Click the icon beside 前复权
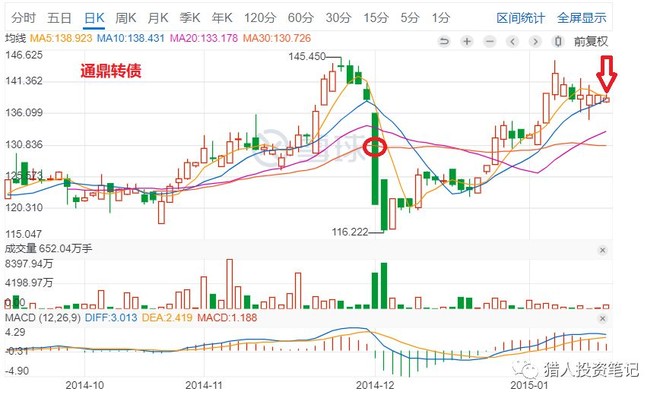660x398 pixels. coord(558,41)
